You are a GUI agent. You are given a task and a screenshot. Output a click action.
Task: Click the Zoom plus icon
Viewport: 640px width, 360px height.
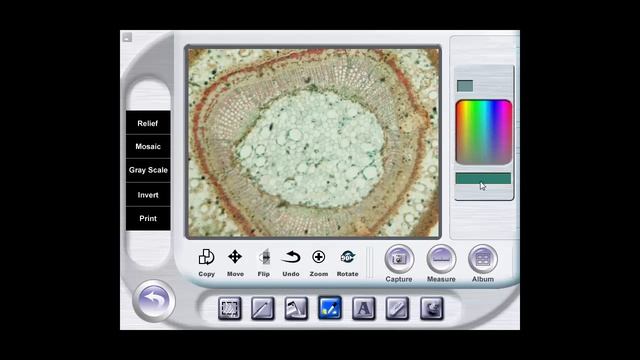click(x=318, y=257)
